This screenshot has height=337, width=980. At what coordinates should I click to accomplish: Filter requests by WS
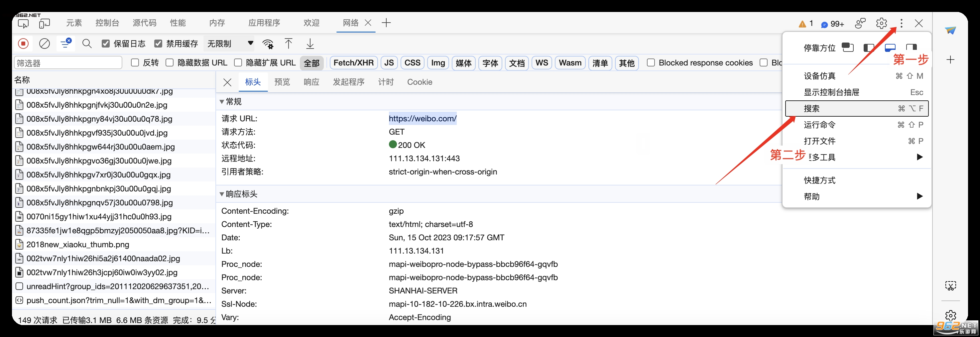click(542, 63)
